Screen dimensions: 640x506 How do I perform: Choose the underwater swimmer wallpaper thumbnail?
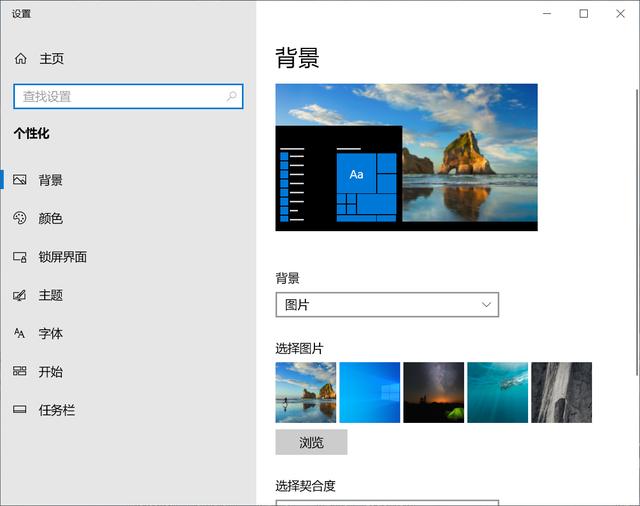click(x=498, y=392)
